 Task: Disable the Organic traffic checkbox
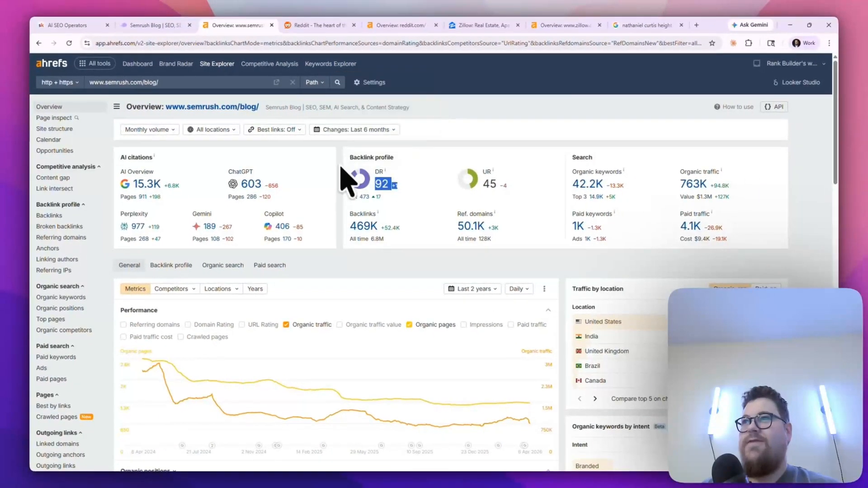tap(286, 324)
